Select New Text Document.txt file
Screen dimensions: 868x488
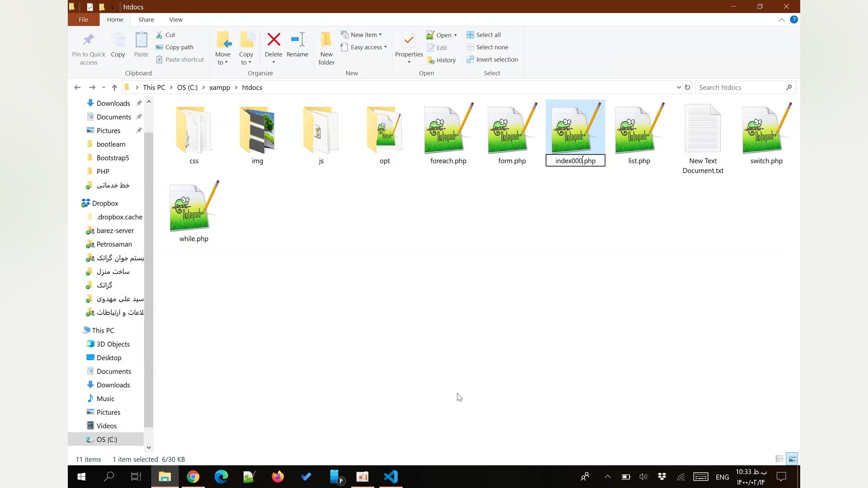pyautogui.click(x=703, y=139)
